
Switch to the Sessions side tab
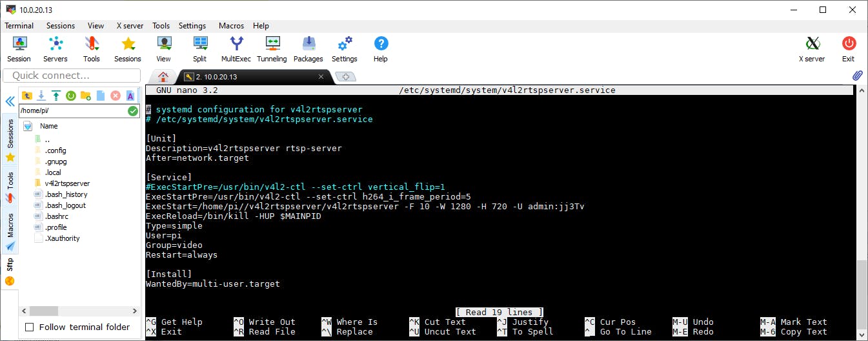tap(10, 138)
